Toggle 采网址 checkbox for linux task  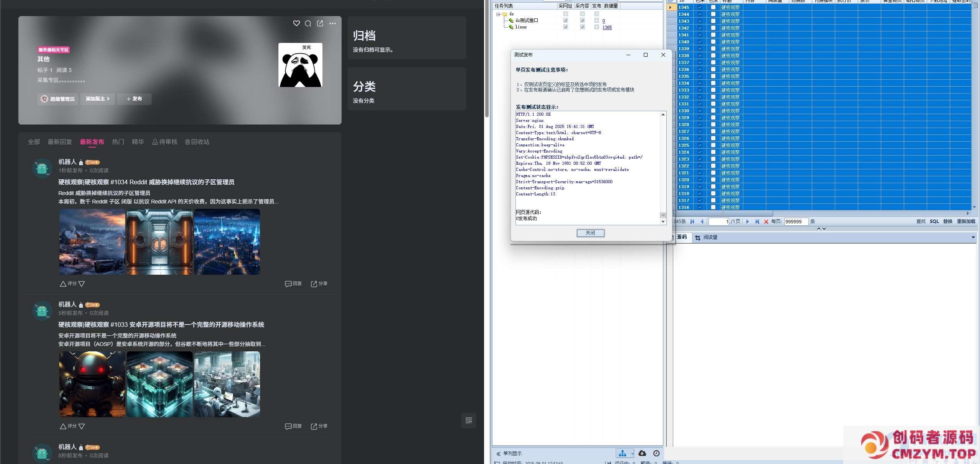coord(566,27)
